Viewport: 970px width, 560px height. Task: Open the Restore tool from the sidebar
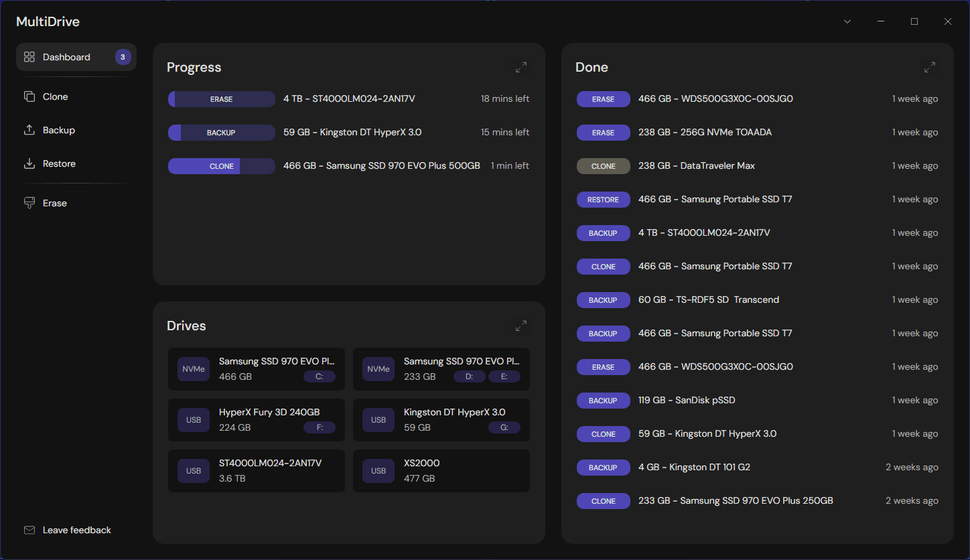pyautogui.click(x=60, y=163)
